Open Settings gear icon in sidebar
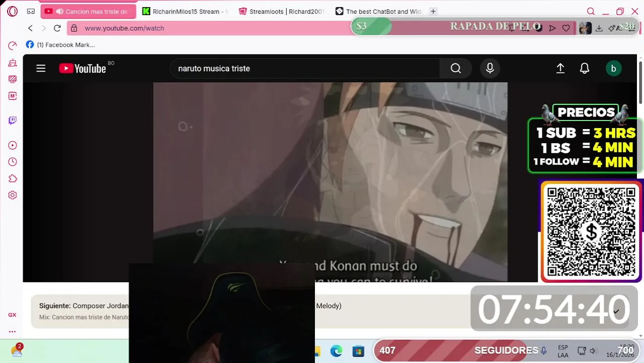 click(x=13, y=195)
